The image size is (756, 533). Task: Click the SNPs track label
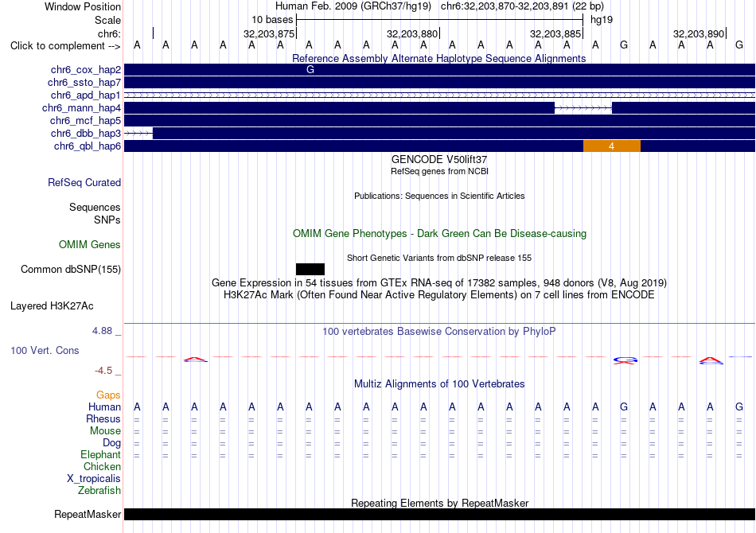pos(107,220)
